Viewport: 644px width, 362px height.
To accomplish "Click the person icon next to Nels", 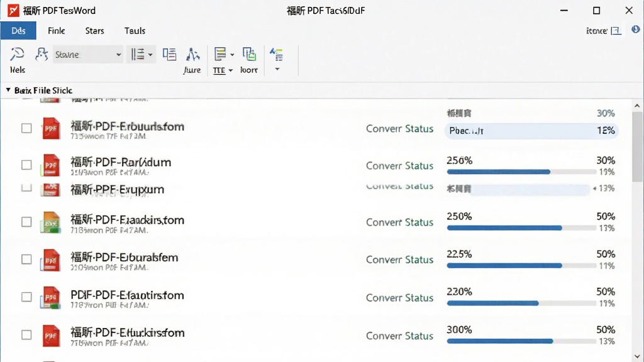I will click(x=41, y=54).
